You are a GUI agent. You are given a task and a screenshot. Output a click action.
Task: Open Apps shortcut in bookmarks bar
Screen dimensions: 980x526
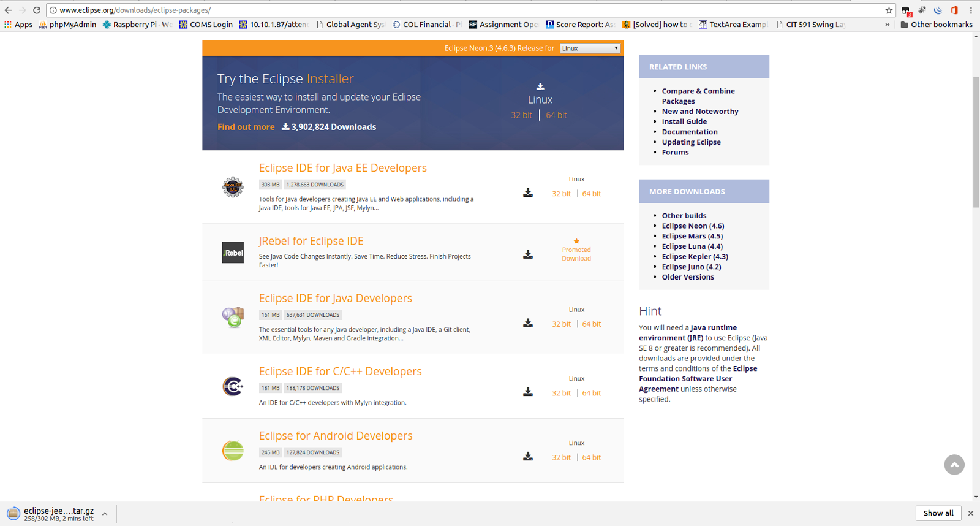tap(18, 25)
